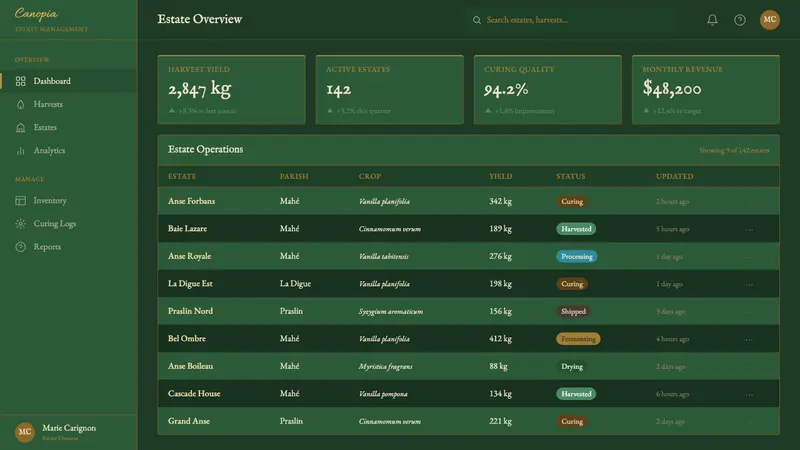Click the Fermenting status badge for Bel Ombre
The width and height of the screenshot is (800, 450).
point(578,339)
